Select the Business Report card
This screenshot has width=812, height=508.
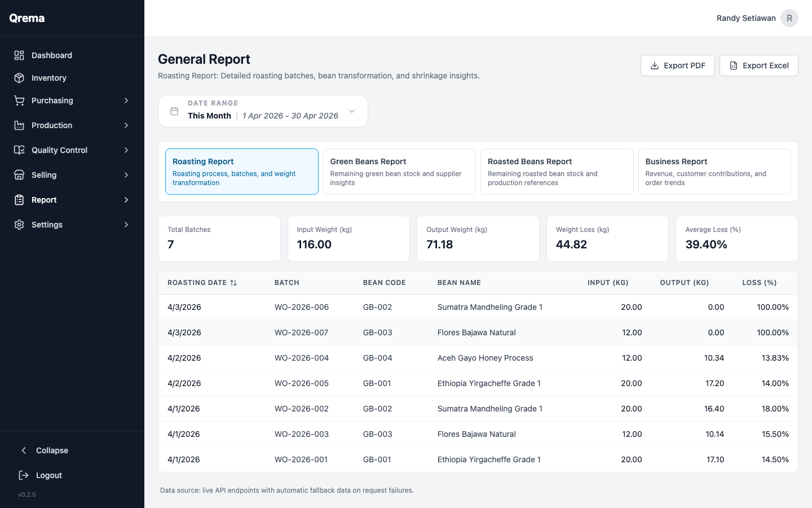[x=714, y=171]
